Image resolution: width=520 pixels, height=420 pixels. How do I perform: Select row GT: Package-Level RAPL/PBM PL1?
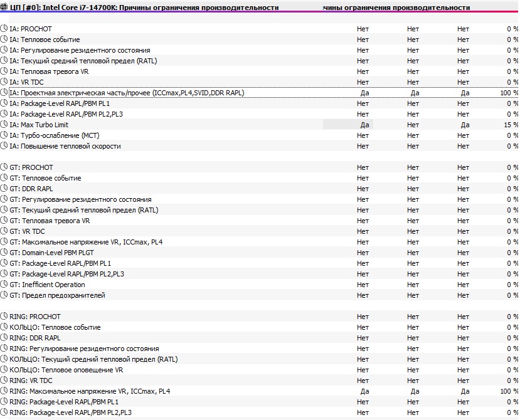260,263
